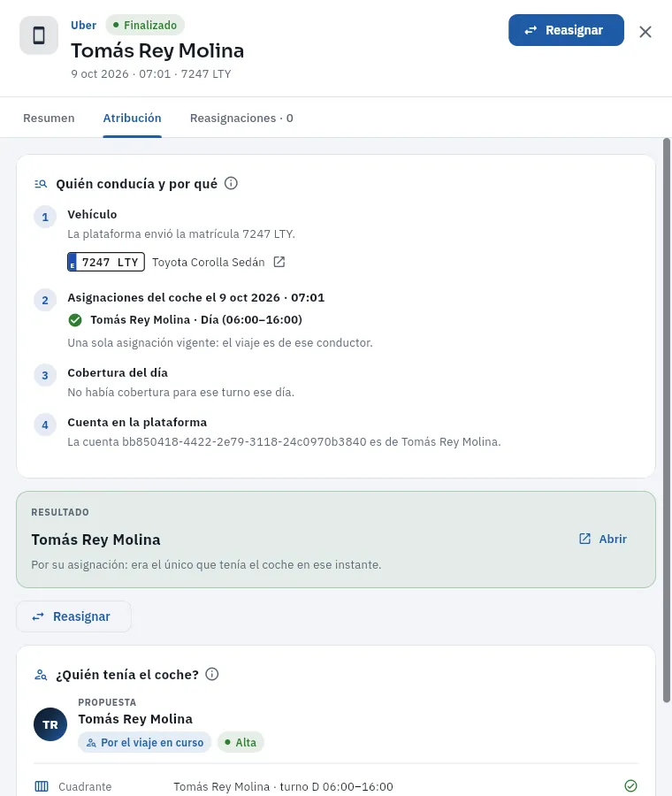Click 'Tomás Rey Molina · Día (06:00–16:00)' assignment

196,320
